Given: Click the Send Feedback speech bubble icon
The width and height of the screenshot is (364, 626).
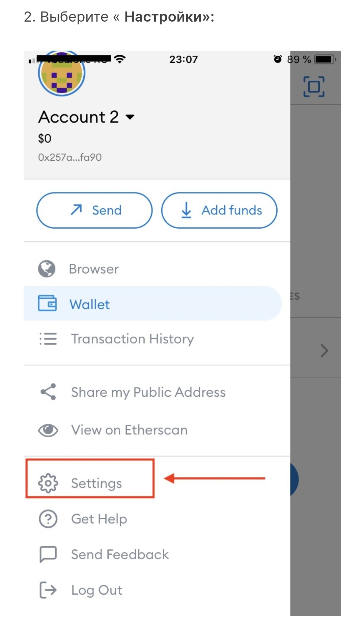Looking at the screenshot, I should tap(48, 554).
